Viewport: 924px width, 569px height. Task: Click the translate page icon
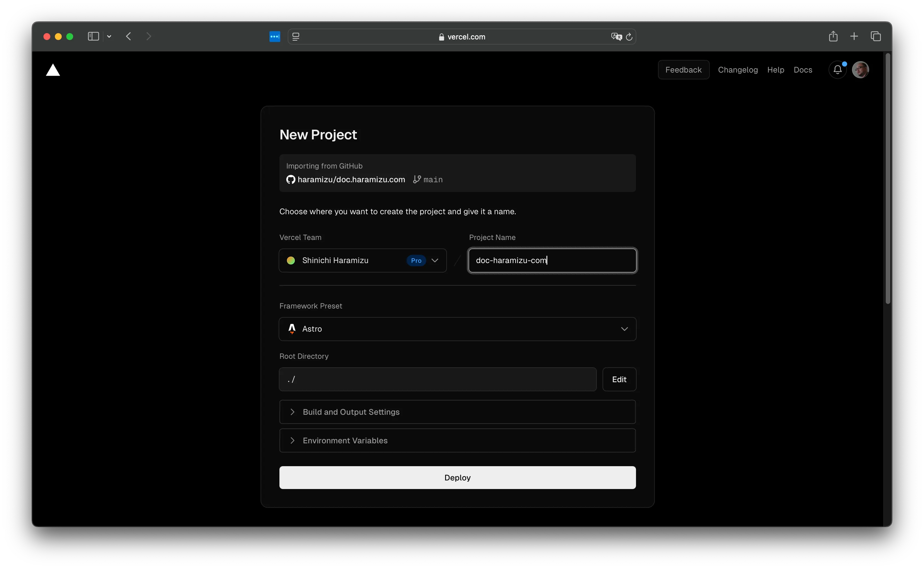point(617,37)
